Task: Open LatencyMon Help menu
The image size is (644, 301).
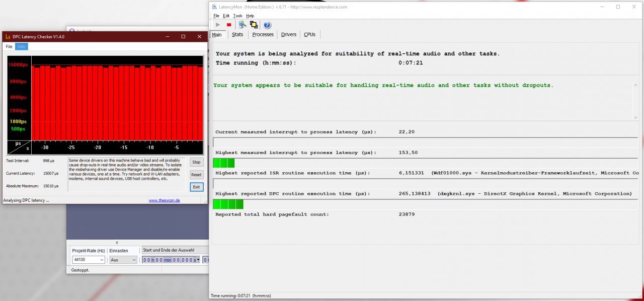Action: 250,16
